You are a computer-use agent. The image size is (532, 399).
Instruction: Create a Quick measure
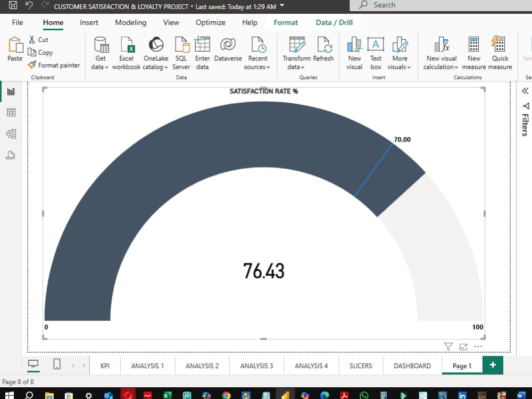click(500, 53)
